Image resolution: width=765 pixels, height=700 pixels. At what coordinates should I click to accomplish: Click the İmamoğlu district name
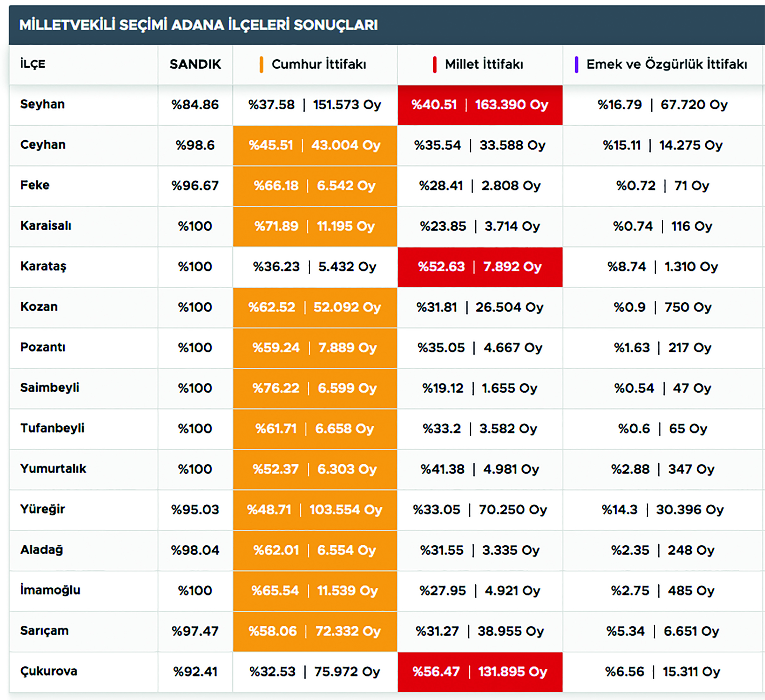50,590
